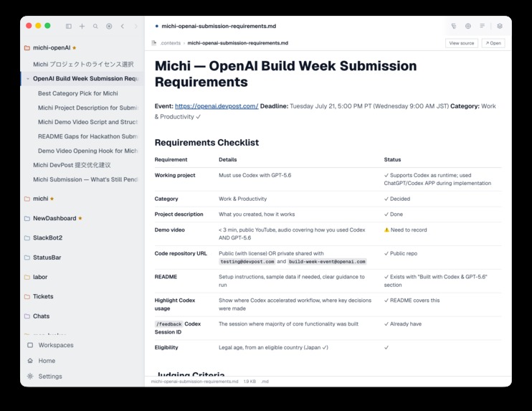Open the labor project
532x411 pixels.
40,278
